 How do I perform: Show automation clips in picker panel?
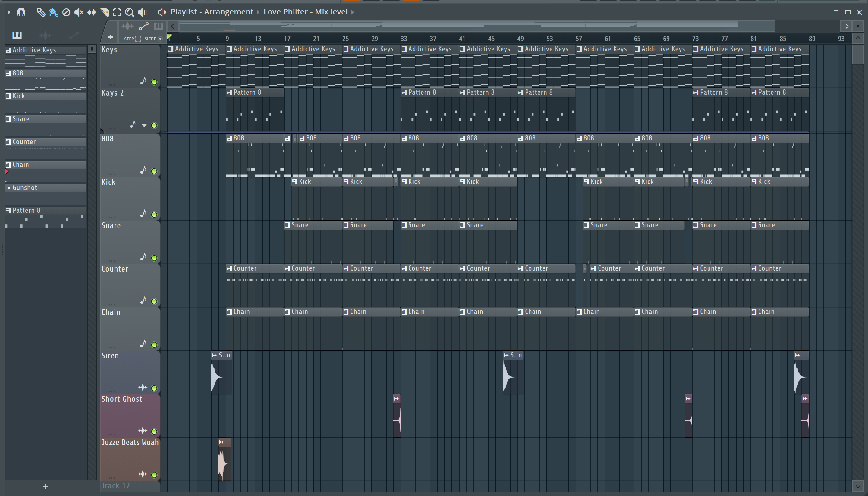pyautogui.click(x=74, y=35)
